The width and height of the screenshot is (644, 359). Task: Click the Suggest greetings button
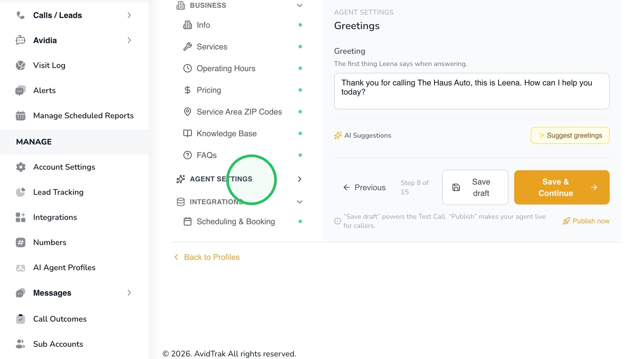click(570, 135)
